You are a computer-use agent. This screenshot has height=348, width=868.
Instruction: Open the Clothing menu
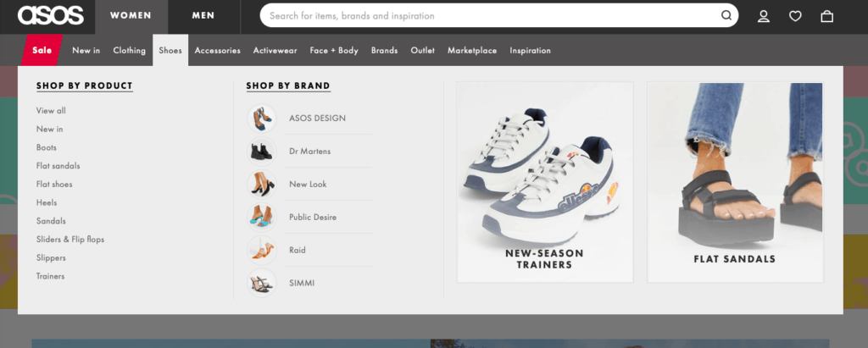click(x=129, y=50)
